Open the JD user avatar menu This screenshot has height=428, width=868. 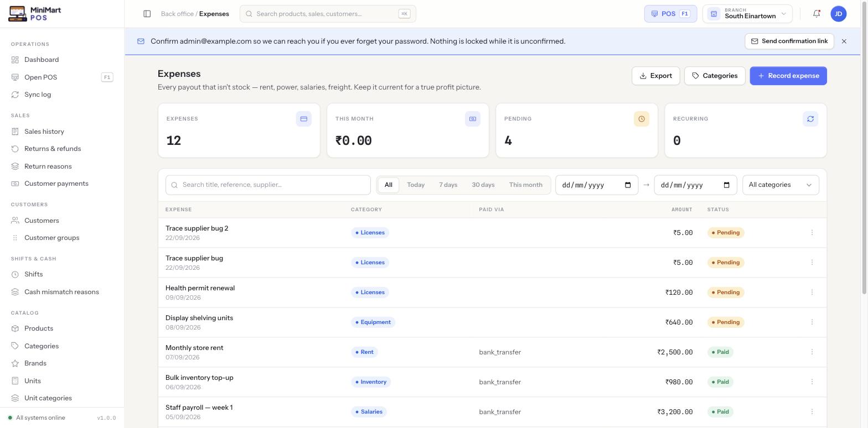(839, 14)
